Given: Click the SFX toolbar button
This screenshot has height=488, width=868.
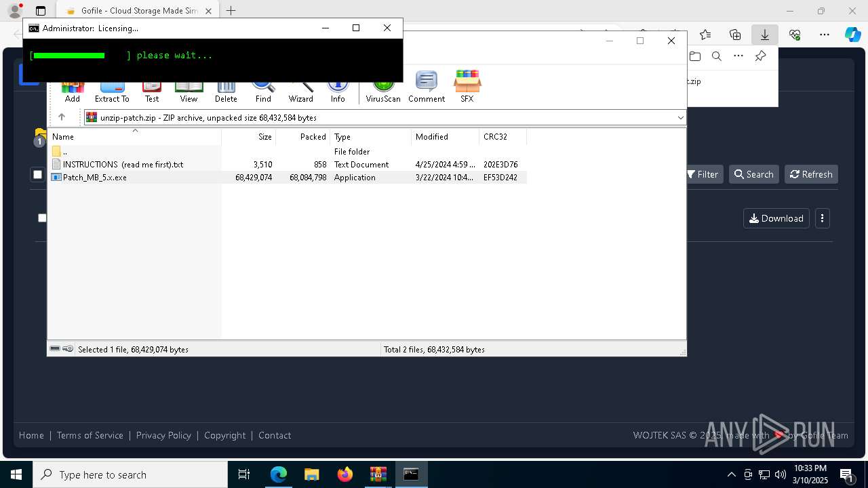Looking at the screenshot, I should pyautogui.click(x=467, y=87).
